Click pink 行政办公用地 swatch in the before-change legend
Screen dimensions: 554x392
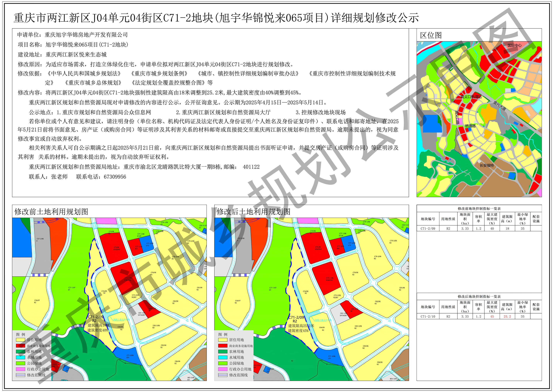pos(20,369)
